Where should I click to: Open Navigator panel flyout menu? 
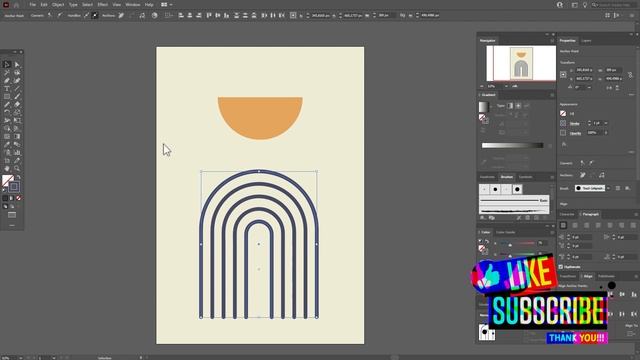552,41
